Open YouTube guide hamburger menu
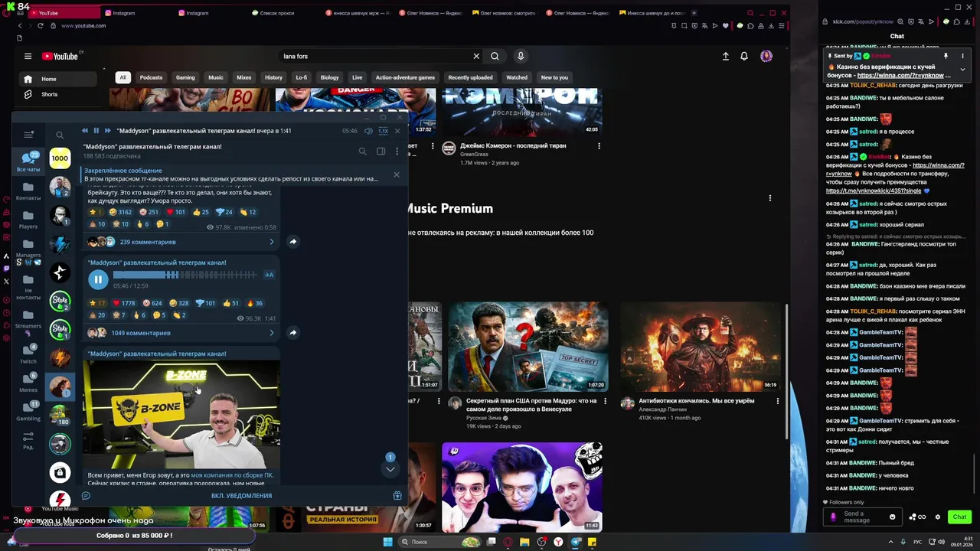Screen dimensions: 980x551 [28, 56]
